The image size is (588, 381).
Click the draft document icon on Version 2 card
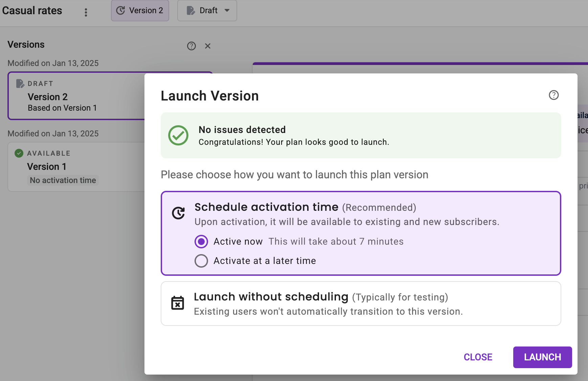20,83
